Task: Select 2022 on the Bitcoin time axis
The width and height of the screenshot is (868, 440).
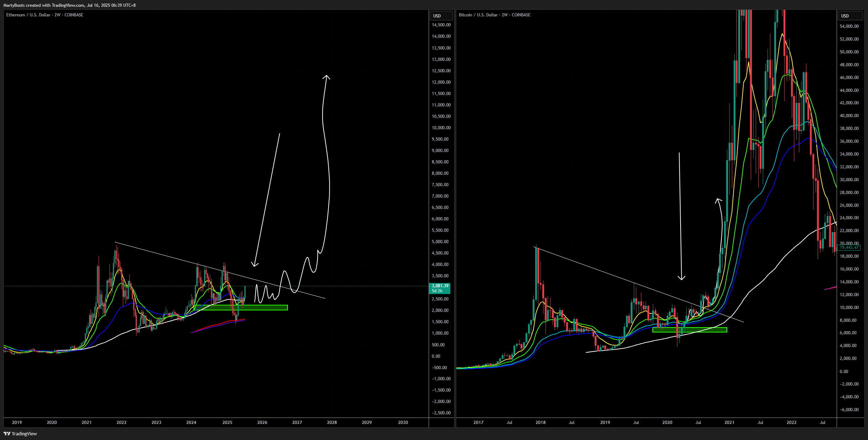Action: point(791,423)
